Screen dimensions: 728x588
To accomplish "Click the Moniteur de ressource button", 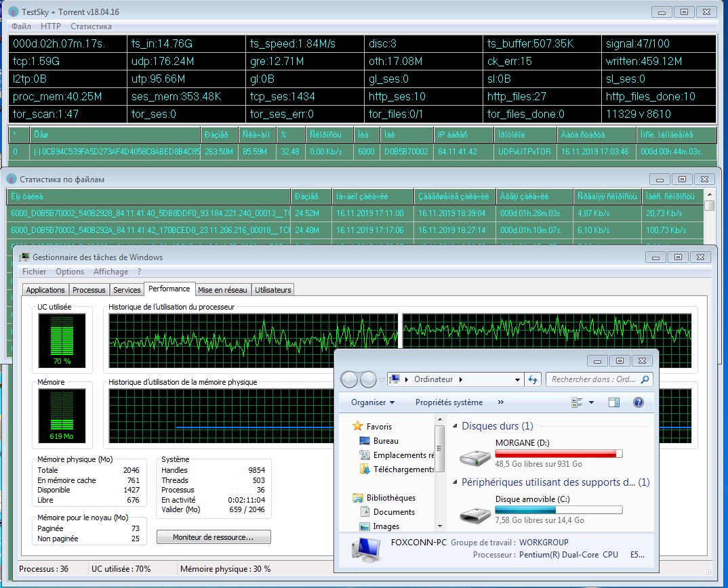I will pos(214,537).
